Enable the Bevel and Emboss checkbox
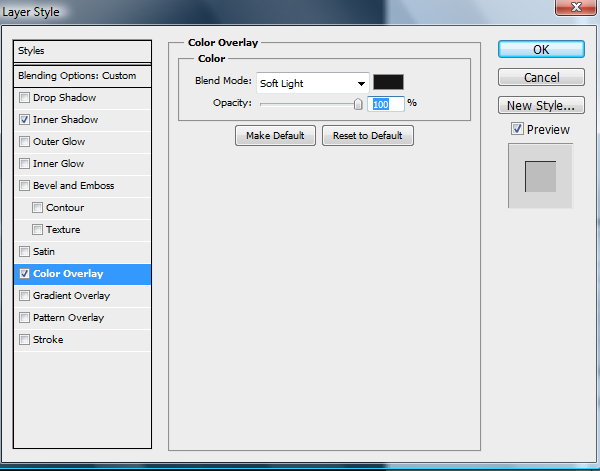 click(24, 186)
